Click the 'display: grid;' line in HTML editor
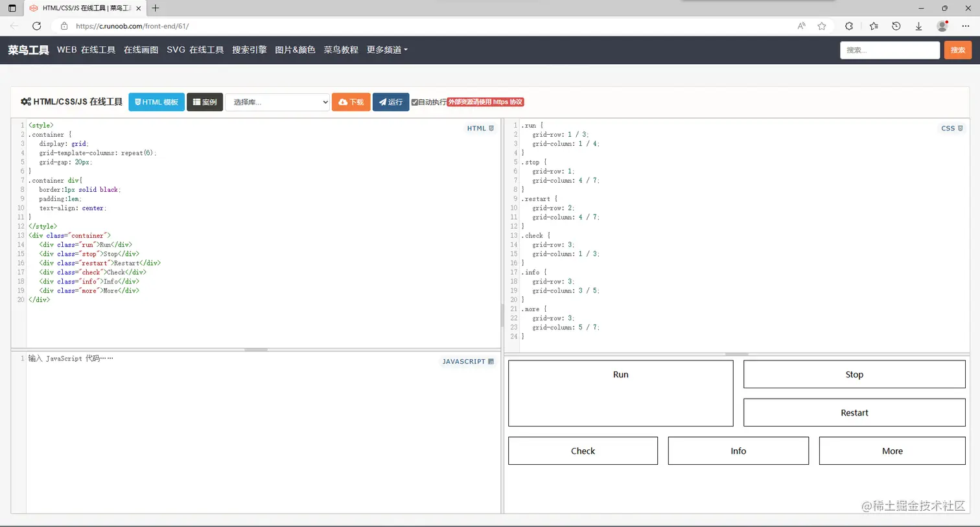This screenshot has height=527, width=980. pyautogui.click(x=64, y=144)
